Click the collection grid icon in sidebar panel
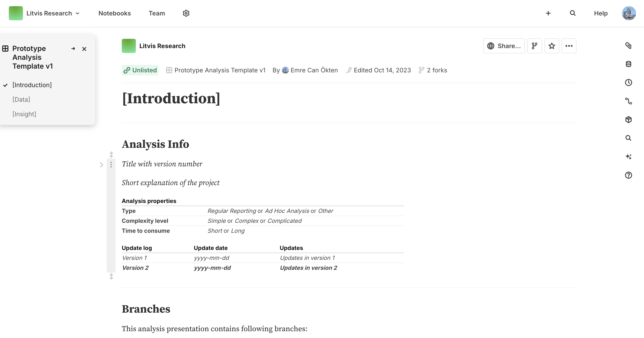Image resolution: width=644 pixels, height=338 pixels. pyautogui.click(x=5, y=49)
